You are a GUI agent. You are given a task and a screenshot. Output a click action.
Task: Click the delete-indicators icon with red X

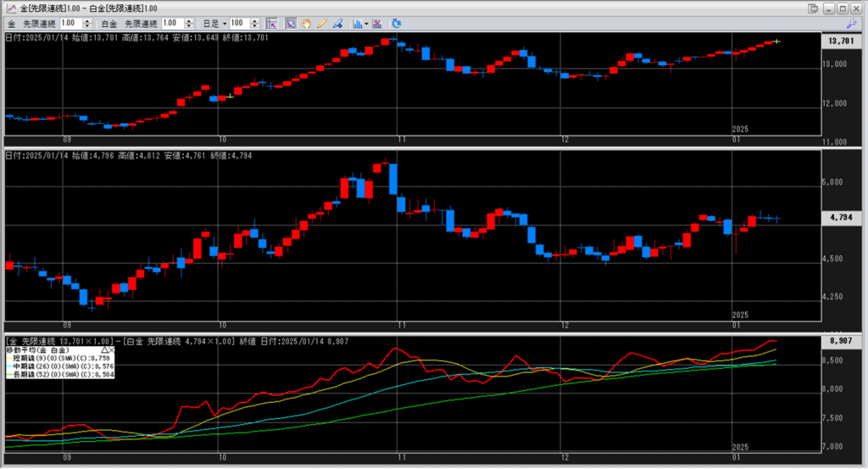click(377, 24)
